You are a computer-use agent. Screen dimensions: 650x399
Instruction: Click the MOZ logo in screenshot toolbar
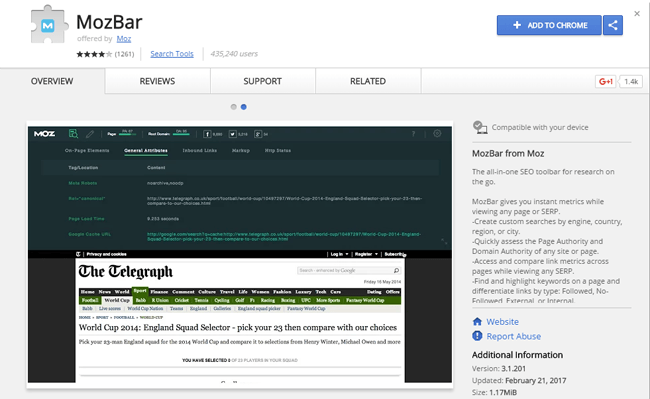(x=44, y=134)
